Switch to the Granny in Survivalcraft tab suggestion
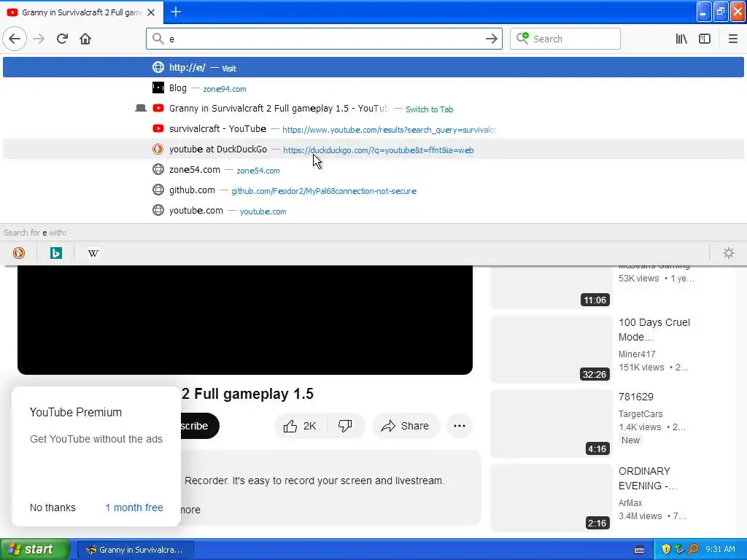Viewport: 747px width, 560px height. tap(373, 109)
